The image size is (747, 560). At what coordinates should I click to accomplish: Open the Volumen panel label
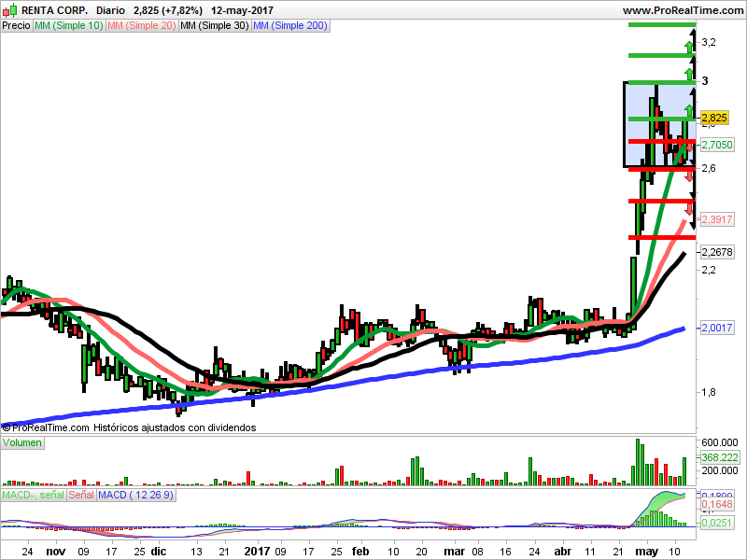(x=21, y=442)
